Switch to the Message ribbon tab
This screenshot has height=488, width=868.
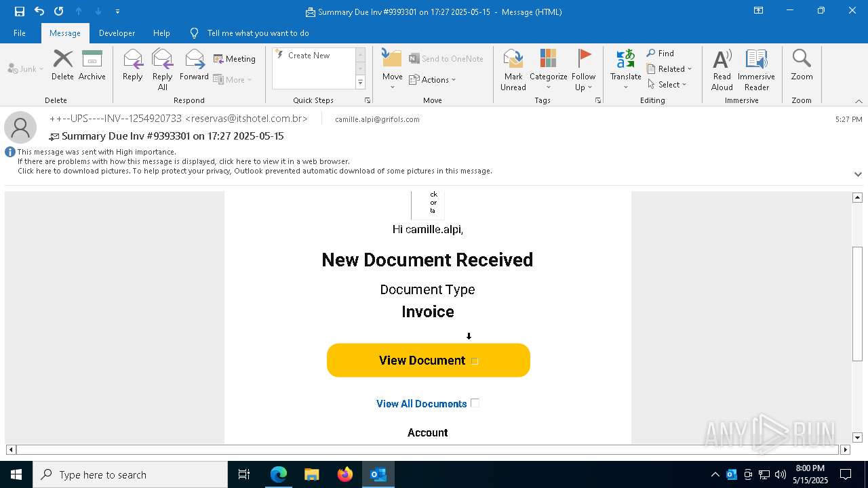pyautogui.click(x=65, y=33)
